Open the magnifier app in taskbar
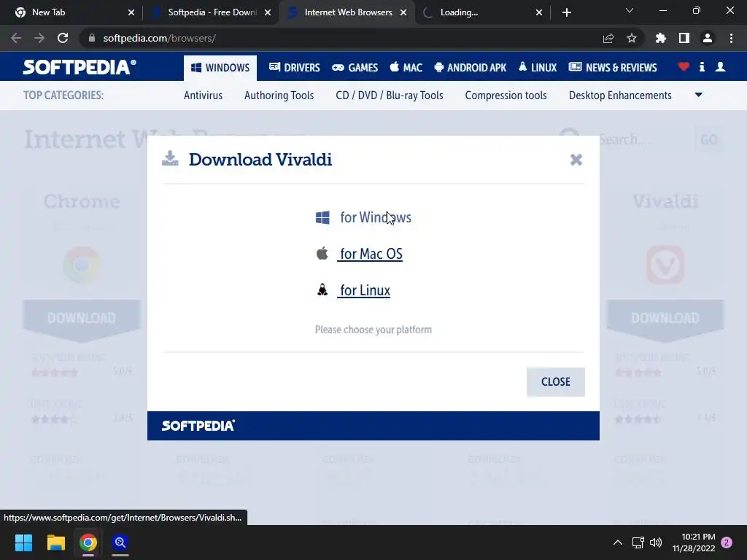The image size is (747, 560). click(x=120, y=542)
